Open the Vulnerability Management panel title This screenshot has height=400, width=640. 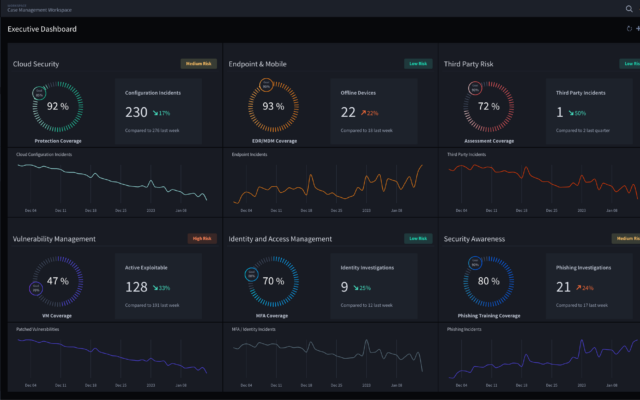click(x=54, y=239)
